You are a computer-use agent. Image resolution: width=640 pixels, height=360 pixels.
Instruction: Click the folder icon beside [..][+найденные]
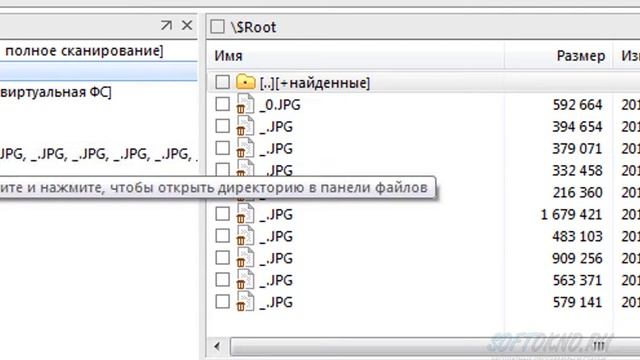point(245,82)
